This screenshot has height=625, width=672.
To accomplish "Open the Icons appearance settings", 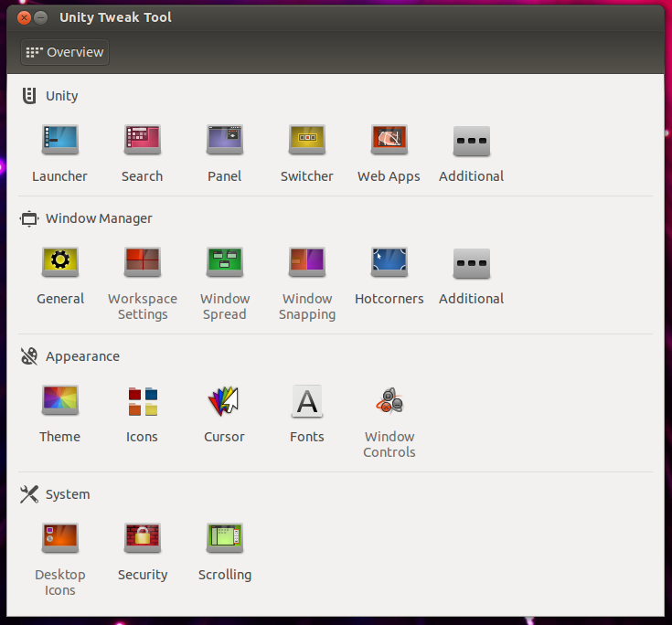I will coord(143,401).
